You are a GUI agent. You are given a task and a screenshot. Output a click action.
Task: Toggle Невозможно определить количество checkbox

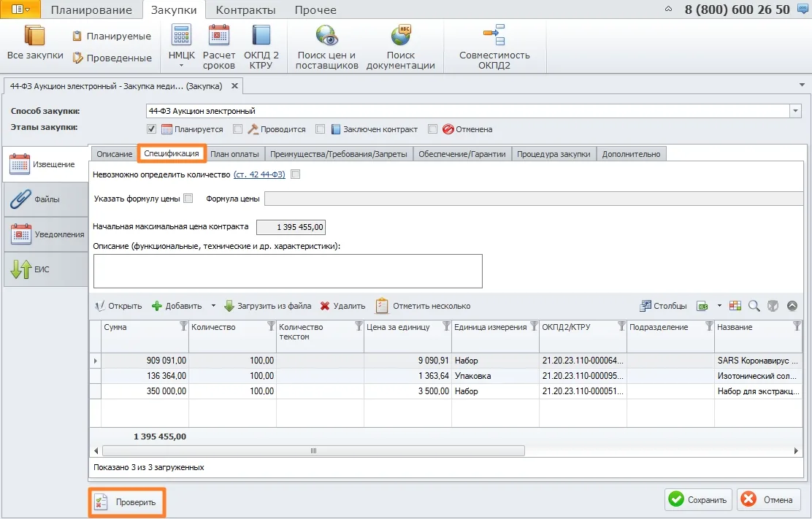pyautogui.click(x=296, y=174)
